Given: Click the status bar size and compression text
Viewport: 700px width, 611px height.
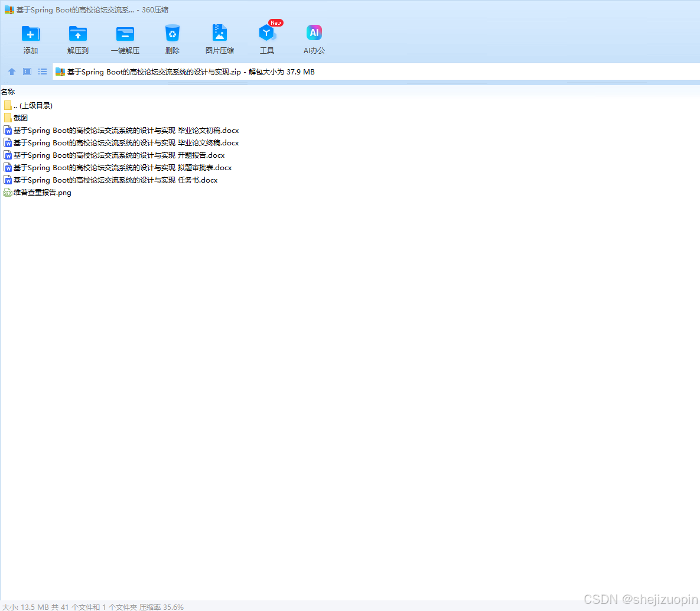Looking at the screenshot, I should pos(93,607).
